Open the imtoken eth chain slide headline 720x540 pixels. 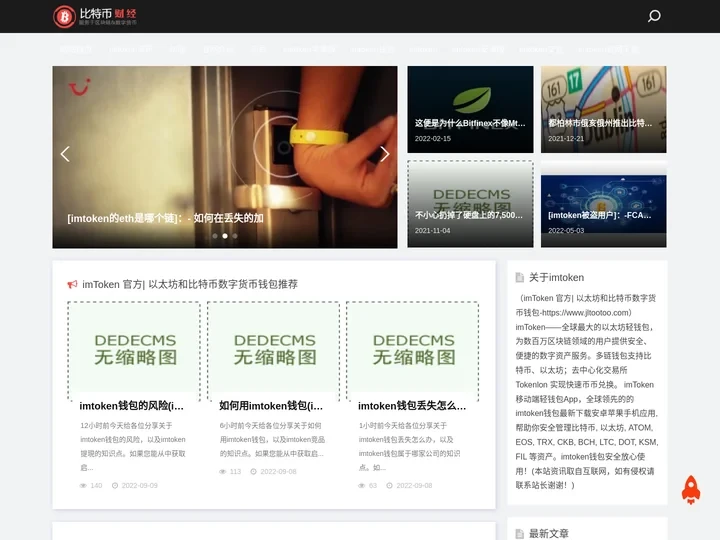pyautogui.click(x=165, y=218)
